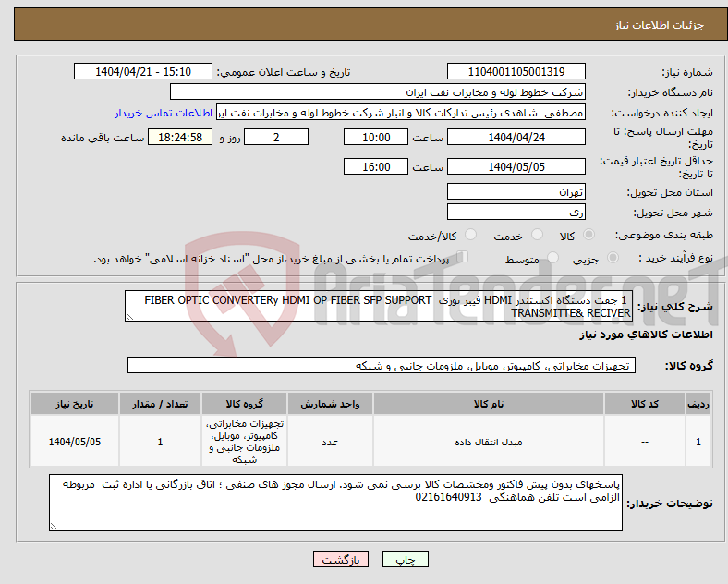Click the تاریخ نیاز column header
This screenshot has height=584, width=728.
[x=75, y=404]
